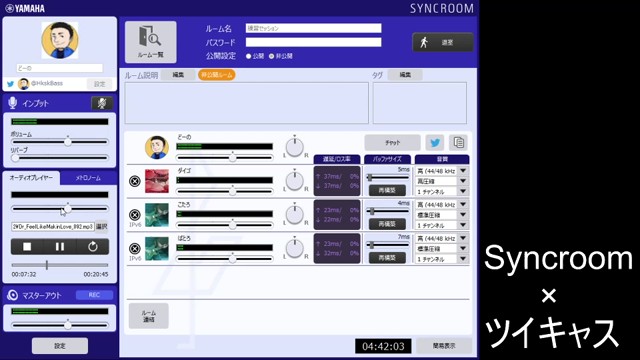Expand ダイゴ's sound quality dropdown

(x=463, y=171)
